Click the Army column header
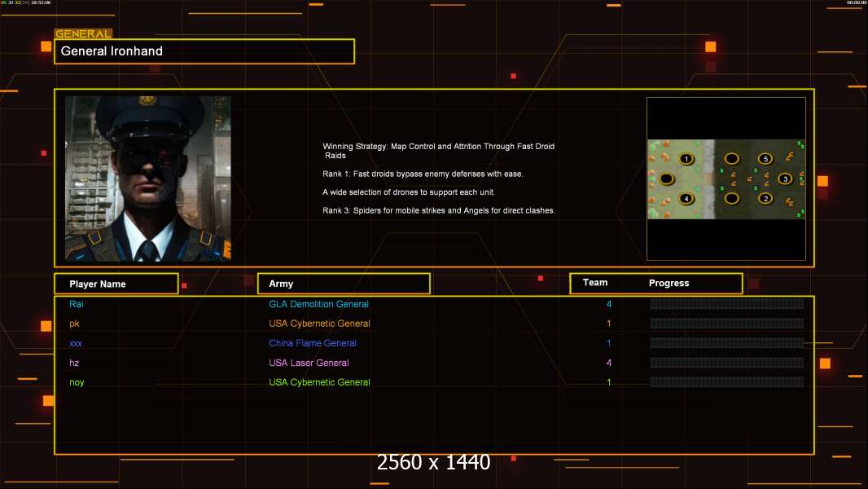 click(x=344, y=284)
